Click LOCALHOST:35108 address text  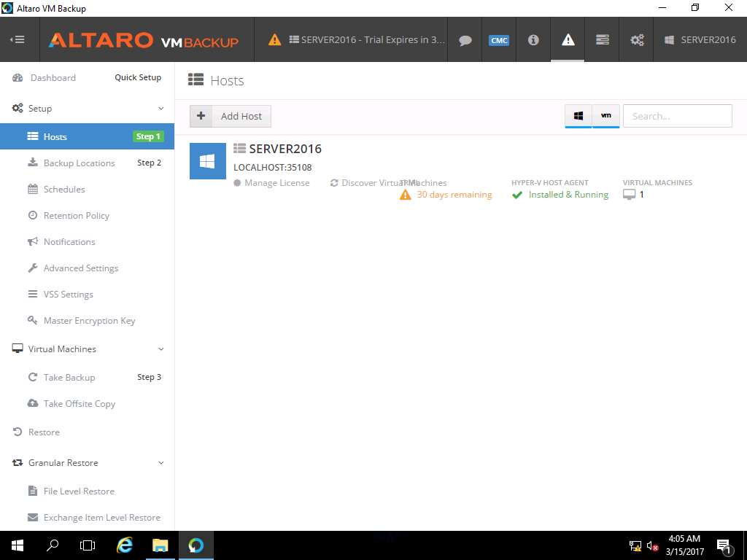tap(273, 168)
